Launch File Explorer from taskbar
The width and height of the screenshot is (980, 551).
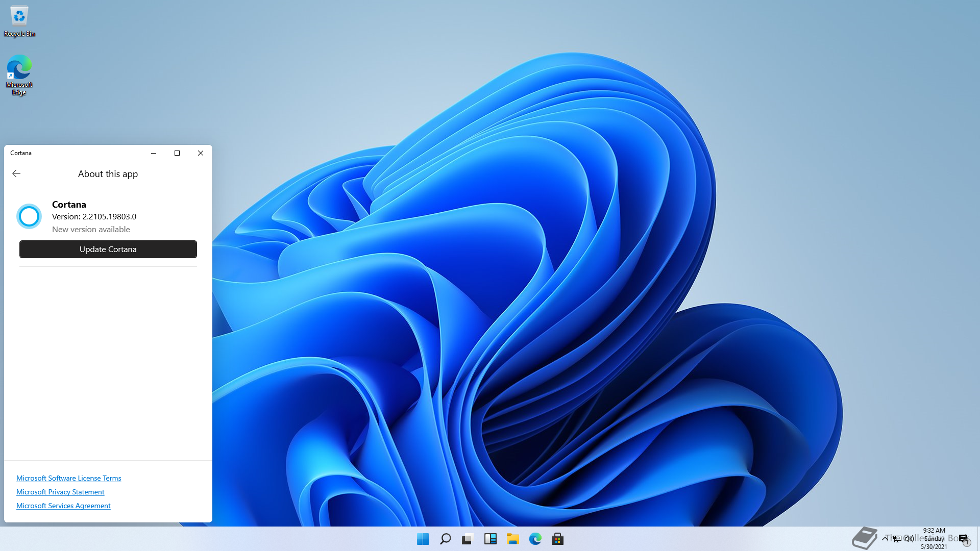(512, 539)
